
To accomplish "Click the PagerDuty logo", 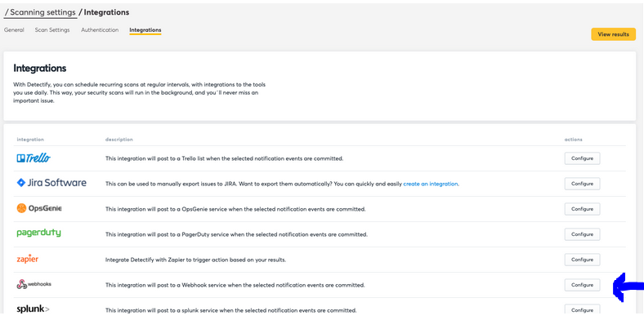I will pos(38,233).
